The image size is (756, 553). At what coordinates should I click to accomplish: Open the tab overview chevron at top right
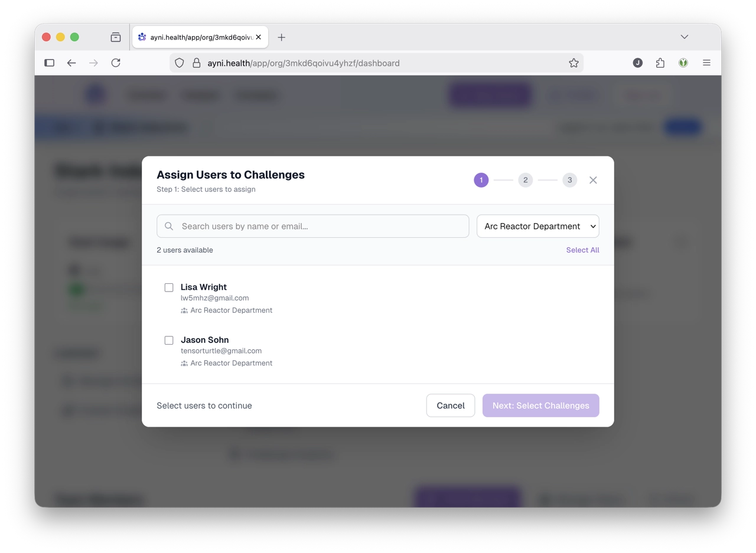click(684, 37)
